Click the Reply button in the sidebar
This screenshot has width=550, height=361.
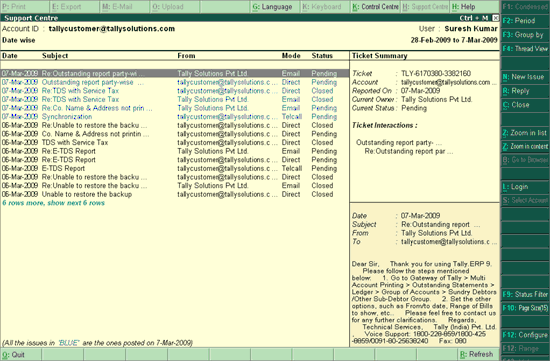525,91
